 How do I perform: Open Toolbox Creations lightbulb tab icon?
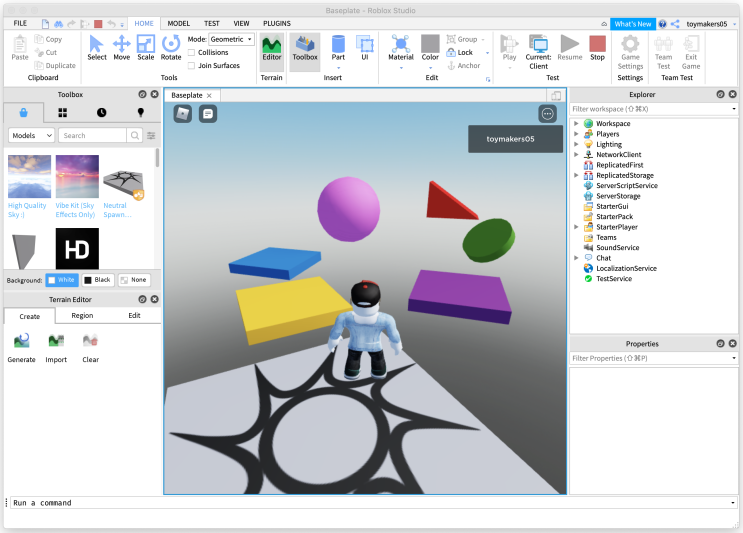[140, 112]
